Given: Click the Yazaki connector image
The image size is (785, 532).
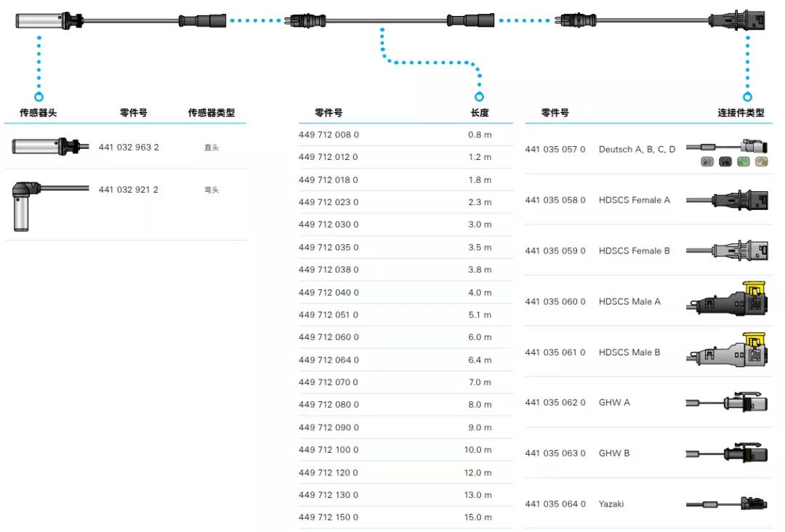Looking at the screenshot, I should tap(727, 504).
